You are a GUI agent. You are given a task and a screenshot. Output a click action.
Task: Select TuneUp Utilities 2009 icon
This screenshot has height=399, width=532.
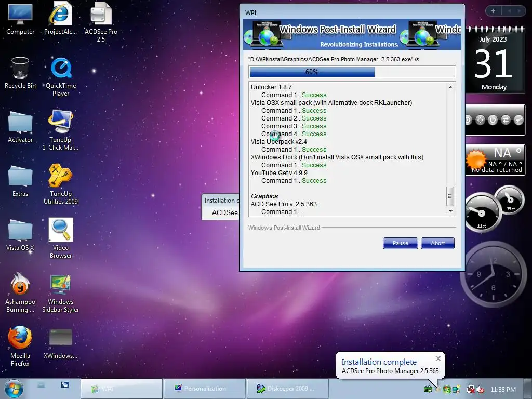60,184
